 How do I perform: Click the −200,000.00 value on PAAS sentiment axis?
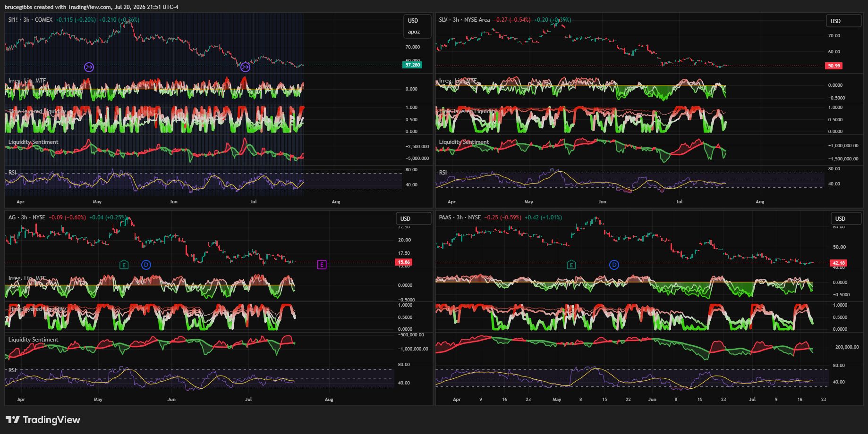pos(845,347)
